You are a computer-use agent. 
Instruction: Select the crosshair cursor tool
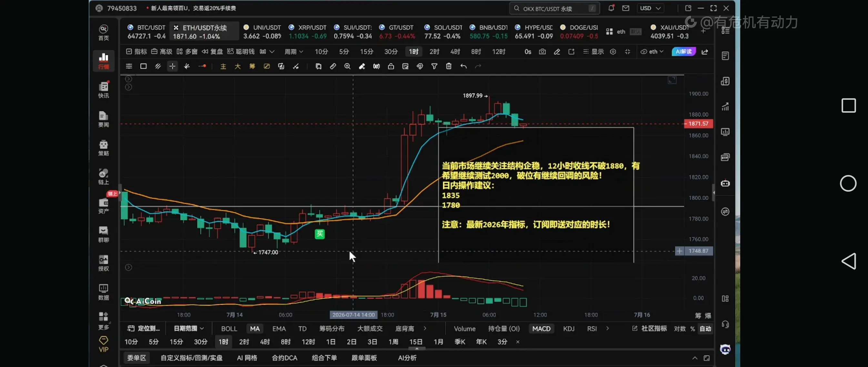coord(172,66)
